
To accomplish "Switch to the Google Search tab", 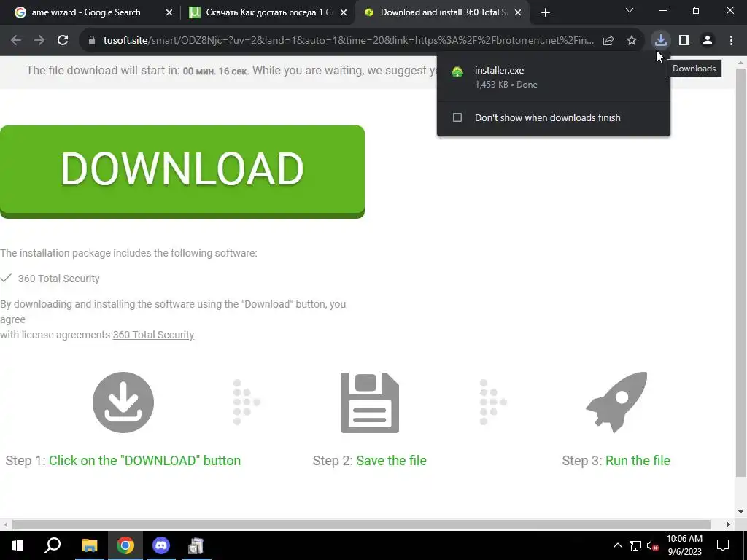I will click(86, 12).
